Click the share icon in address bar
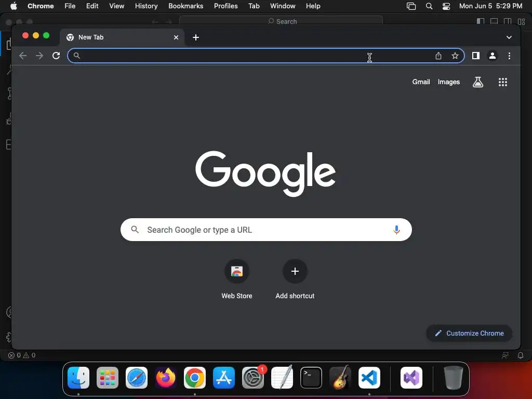 pos(438,56)
